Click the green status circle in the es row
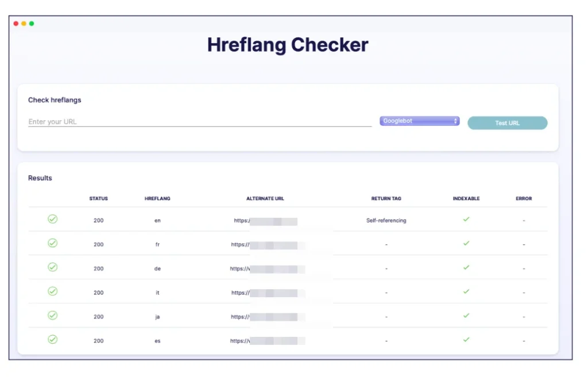588x380 pixels. point(52,339)
